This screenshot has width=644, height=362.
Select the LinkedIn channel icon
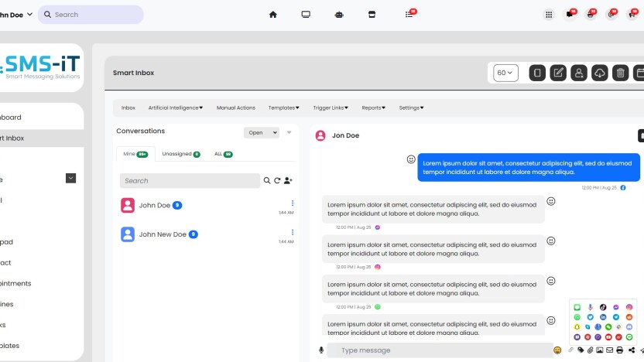point(603,317)
